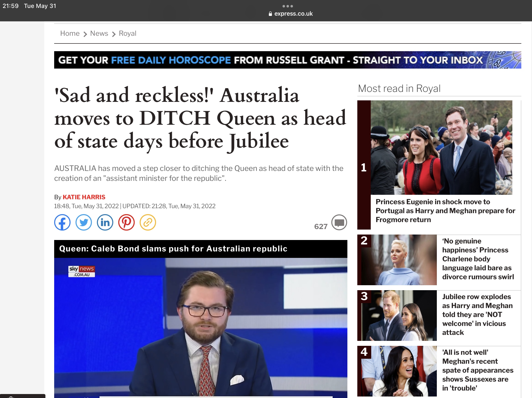Click video title about Caleb Bond
532x398 pixels.
pos(173,249)
